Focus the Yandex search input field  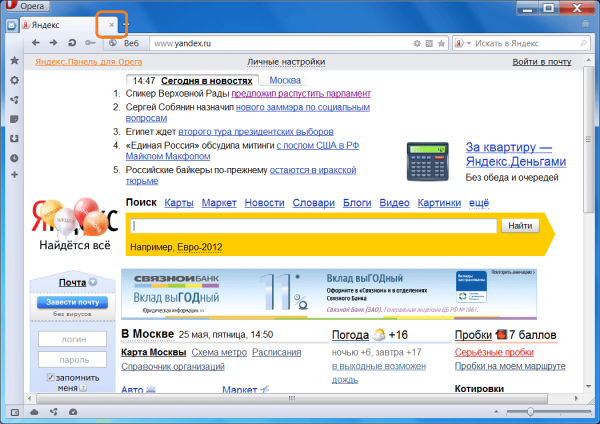[313, 226]
